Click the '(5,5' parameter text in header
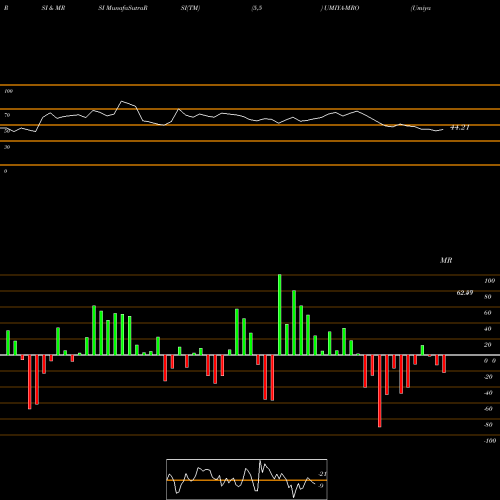Image resolution: width=500 pixels, height=500 pixels. (257, 8)
